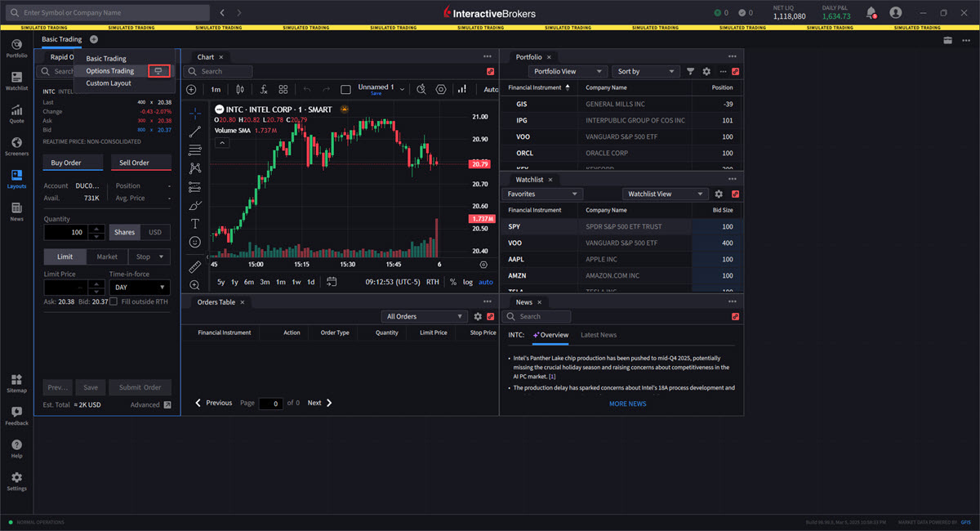The width and height of the screenshot is (980, 531).
Task: Select the chart patterns drawing tool
Action: 195,168
